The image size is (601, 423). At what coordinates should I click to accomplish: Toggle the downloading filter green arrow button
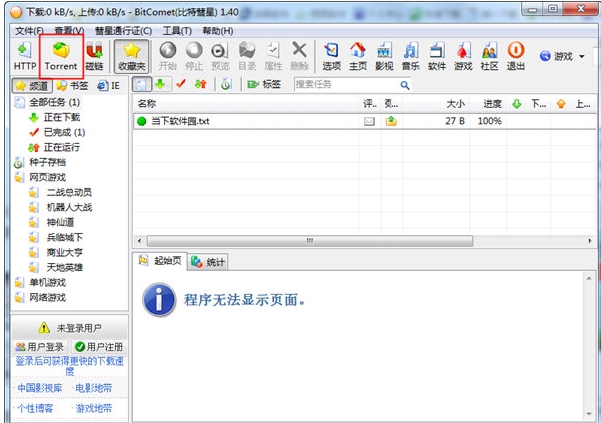(x=161, y=84)
